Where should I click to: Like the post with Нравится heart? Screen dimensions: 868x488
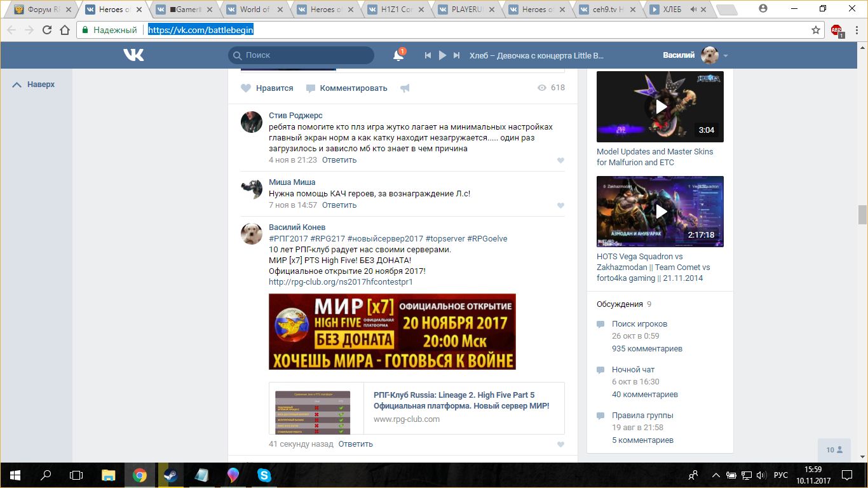268,88
